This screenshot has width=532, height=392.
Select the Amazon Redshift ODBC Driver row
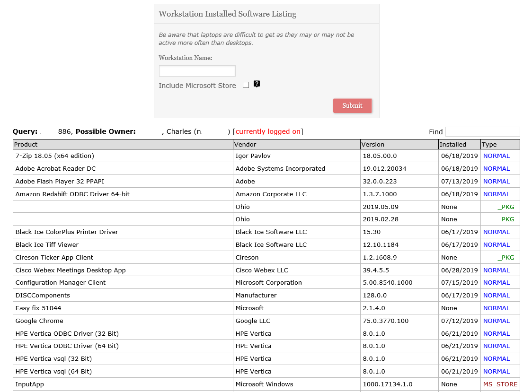pos(72,194)
